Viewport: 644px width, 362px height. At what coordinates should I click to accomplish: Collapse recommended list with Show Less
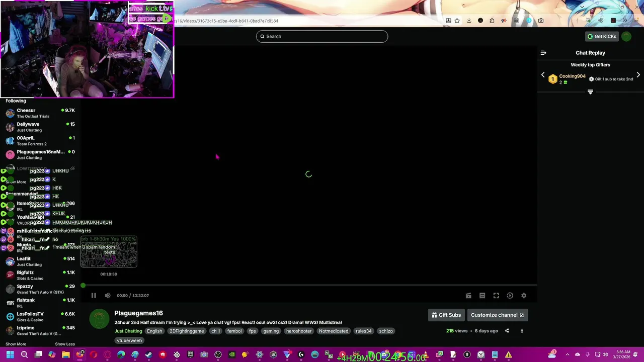pos(64,344)
